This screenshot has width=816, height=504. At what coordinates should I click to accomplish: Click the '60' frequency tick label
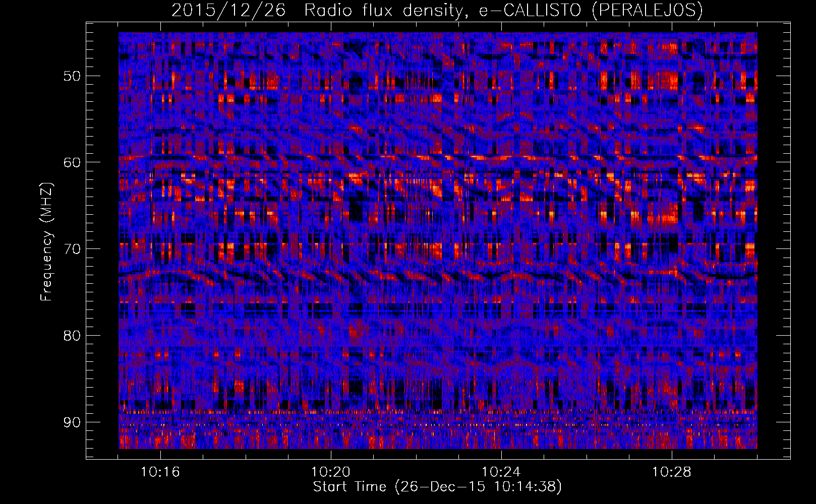click(72, 162)
